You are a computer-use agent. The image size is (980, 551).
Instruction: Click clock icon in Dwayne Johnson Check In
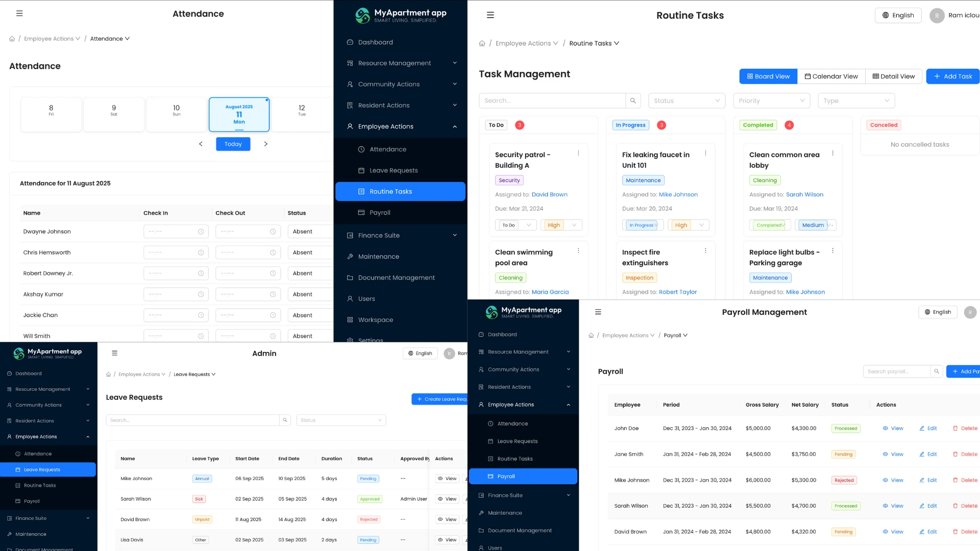pyautogui.click(x=201, y=232)
